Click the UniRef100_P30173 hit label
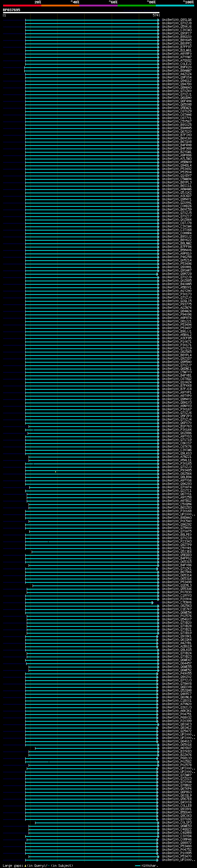197x868 pixels. (177, 294)
